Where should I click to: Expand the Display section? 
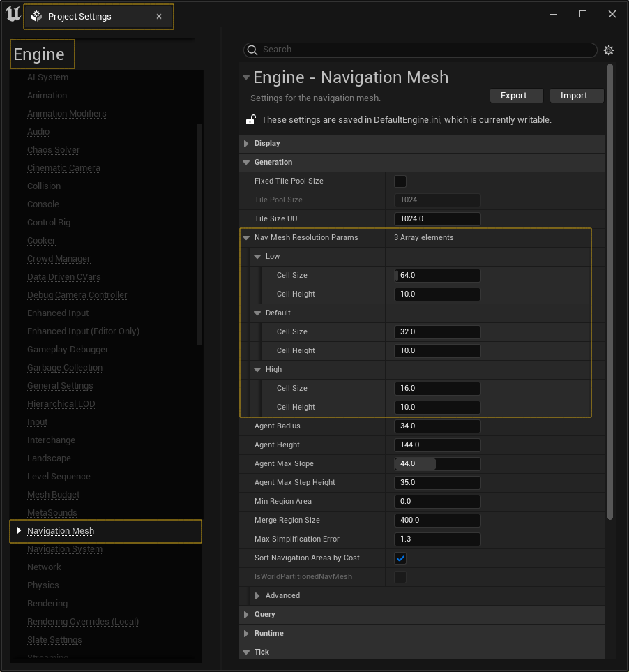246,143
